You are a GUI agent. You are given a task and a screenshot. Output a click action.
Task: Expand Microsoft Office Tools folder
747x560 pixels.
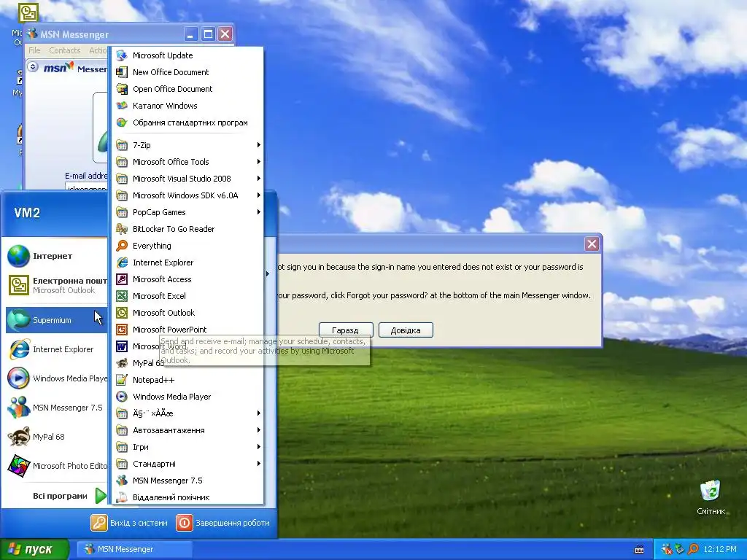pyautogui.click(x=188, y=162)
